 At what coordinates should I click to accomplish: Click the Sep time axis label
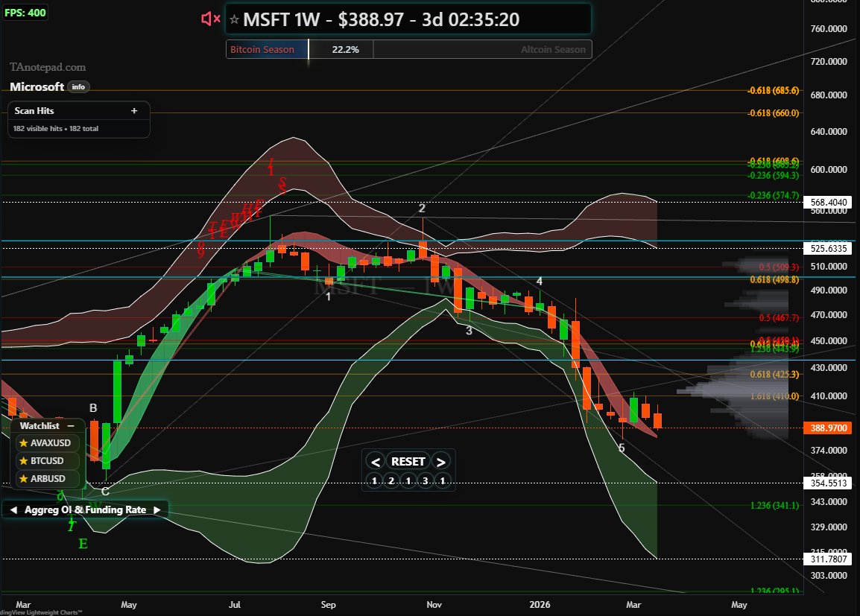[x=328, y=605]
